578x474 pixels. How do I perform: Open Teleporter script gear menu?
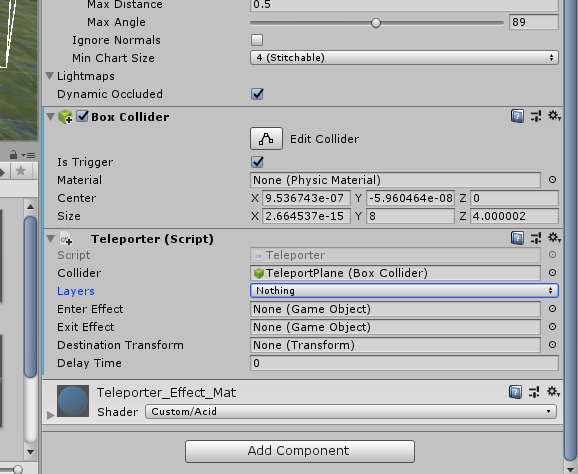click(x=554, y=238)
